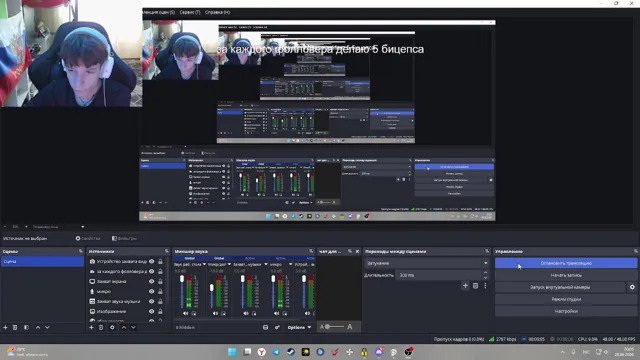The image size is (640, 360).
Task: Add a new scene with the plus icon
Action: pyautogui.click(x=5, y=327)
